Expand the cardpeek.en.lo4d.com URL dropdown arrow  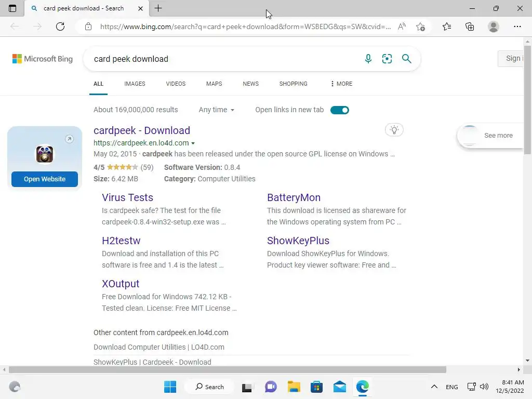(193, 143)
